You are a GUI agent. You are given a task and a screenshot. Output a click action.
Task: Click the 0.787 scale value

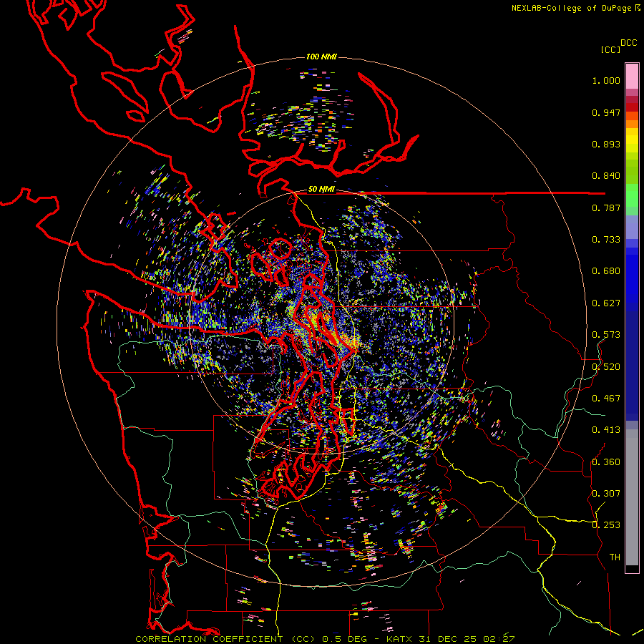pos(606,208)
